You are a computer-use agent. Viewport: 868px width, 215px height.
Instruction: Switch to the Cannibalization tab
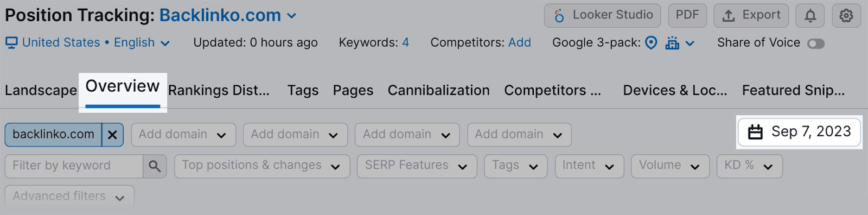click(438, 90)
